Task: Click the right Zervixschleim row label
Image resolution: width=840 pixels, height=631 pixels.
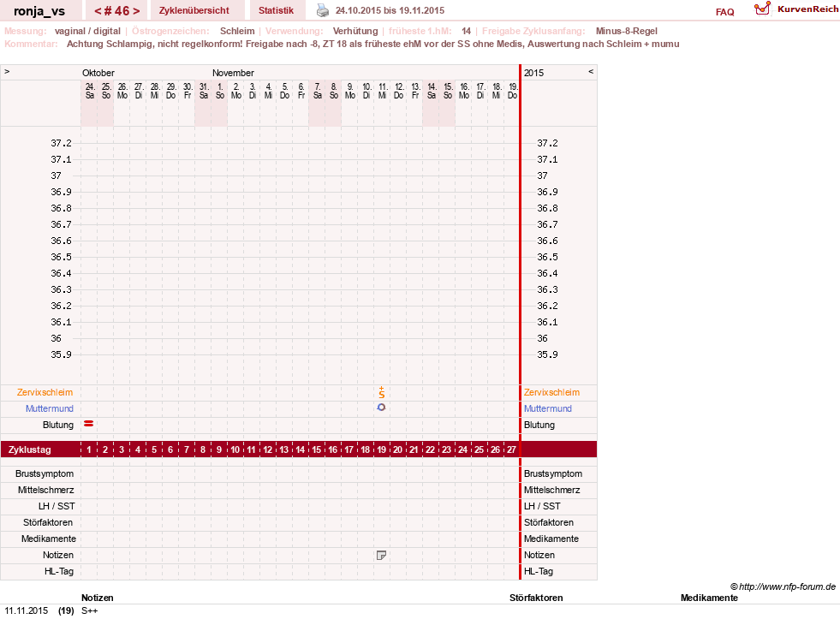Action: (551, 392)
